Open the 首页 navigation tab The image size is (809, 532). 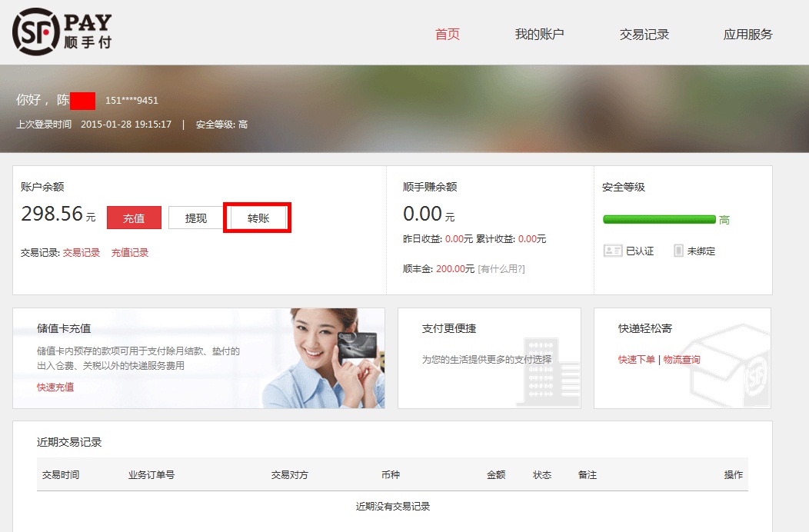(x=447, y=34)
